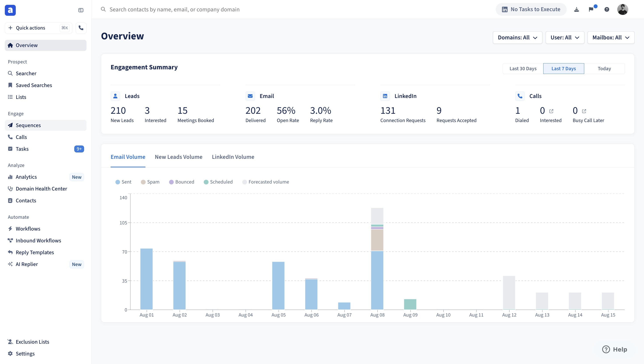Switch to LinkedIn Volume tab
The height and width of the screenshot is (364, 644).
[x=233, y=157]
